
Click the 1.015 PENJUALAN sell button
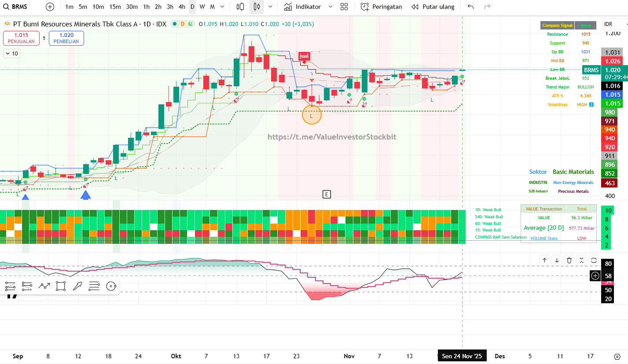pyautogui.click(x=21, y=38)
